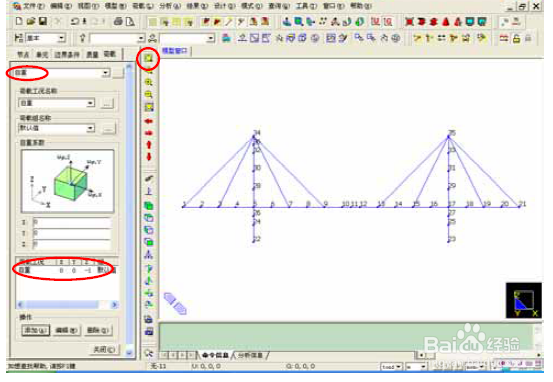The width and height of the screenshot is (553, 382).
Task: Click the ... button beside 荷载组名称
Action: (x=108, y=129)
